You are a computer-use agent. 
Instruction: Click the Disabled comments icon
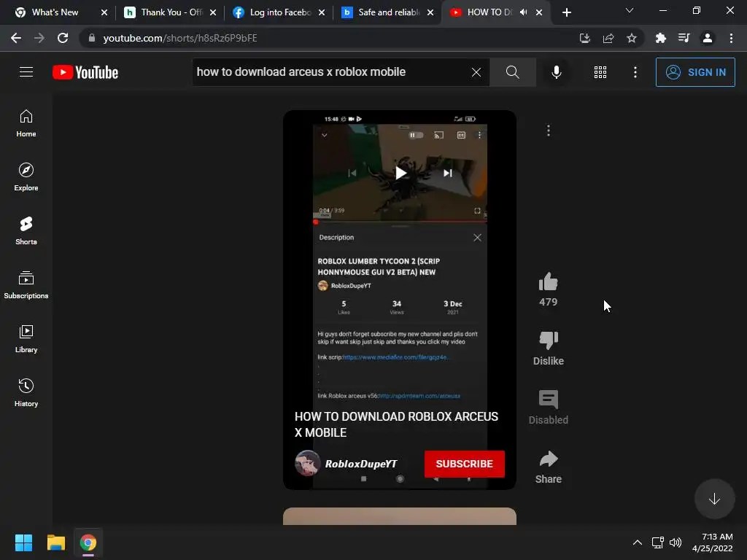coord(549,400)
